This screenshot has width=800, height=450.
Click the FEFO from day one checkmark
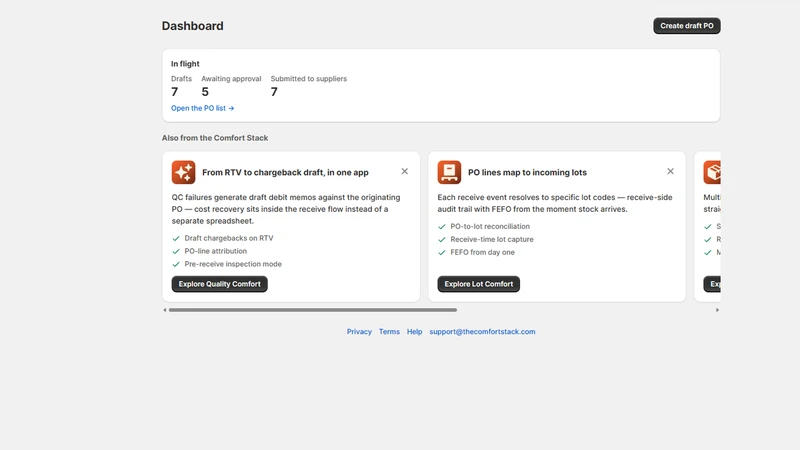[x=442, y=253]
